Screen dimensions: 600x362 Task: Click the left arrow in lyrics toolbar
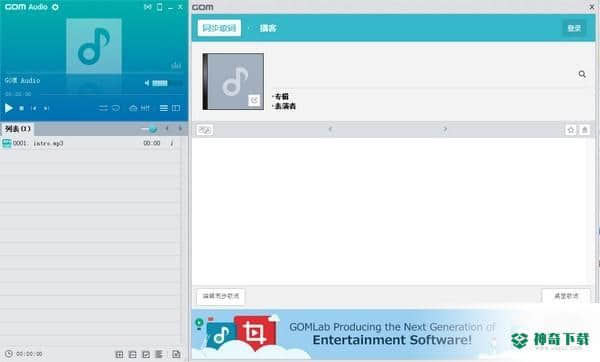[330, 129]
